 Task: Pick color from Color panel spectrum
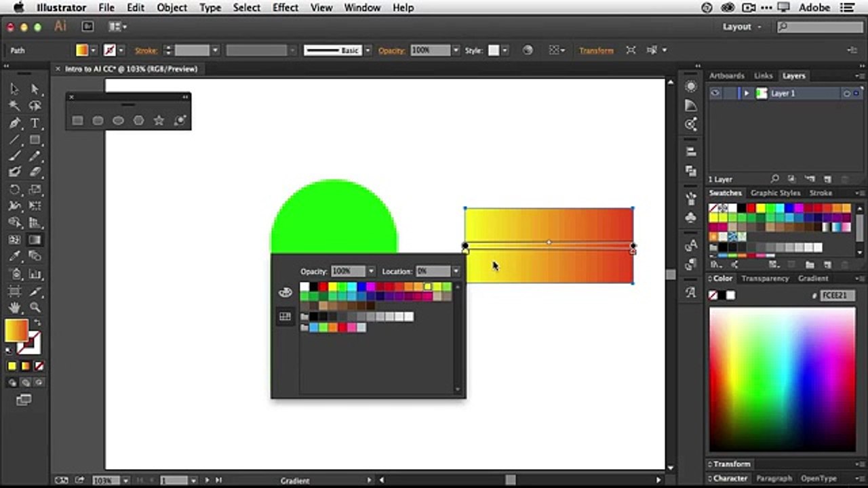pyautogui.click(x=782, y=380)
